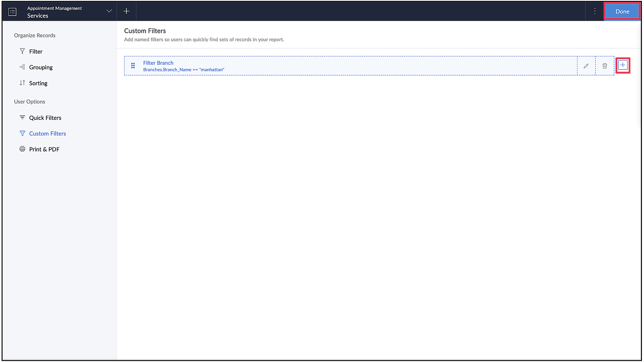Click the edit pencil icon for Filter Branch
The image size is (644, 362).
[586, 66]
